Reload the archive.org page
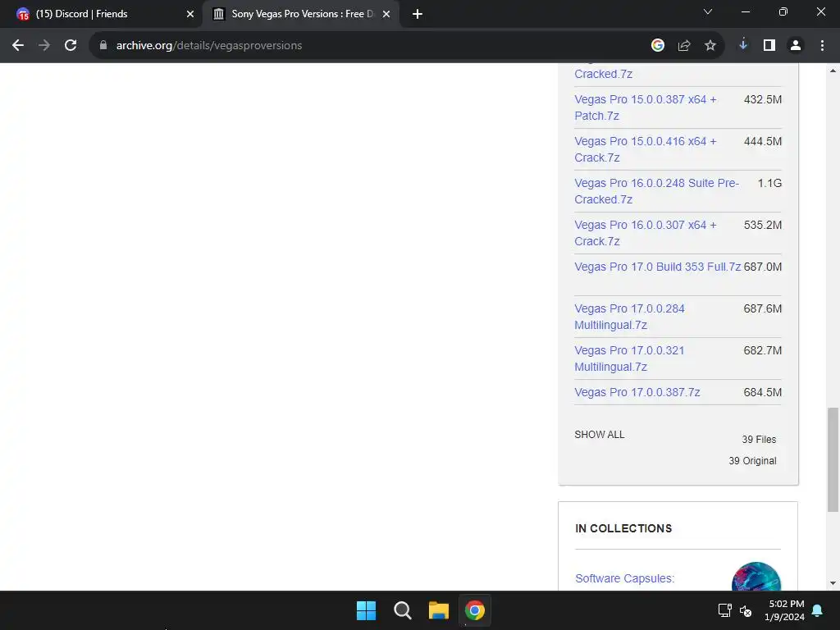The height and width of the screenshot is (630, 840). tap(71, 46)
